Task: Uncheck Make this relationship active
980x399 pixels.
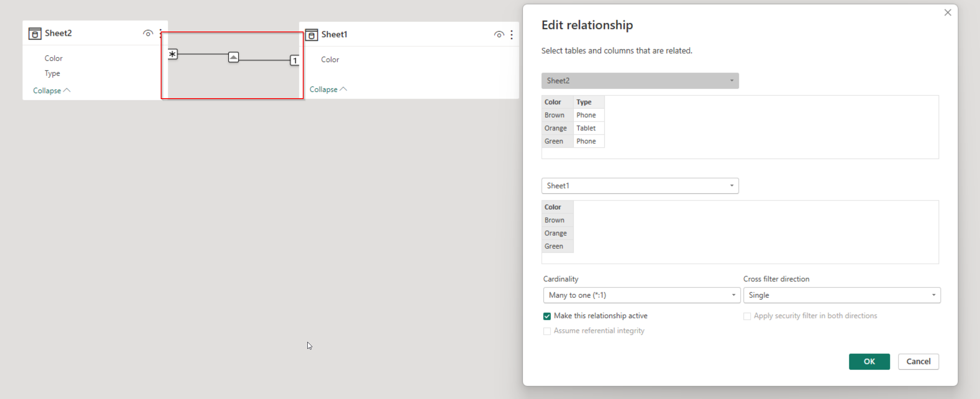Action: pyautogui.click(x=547, y=316)
